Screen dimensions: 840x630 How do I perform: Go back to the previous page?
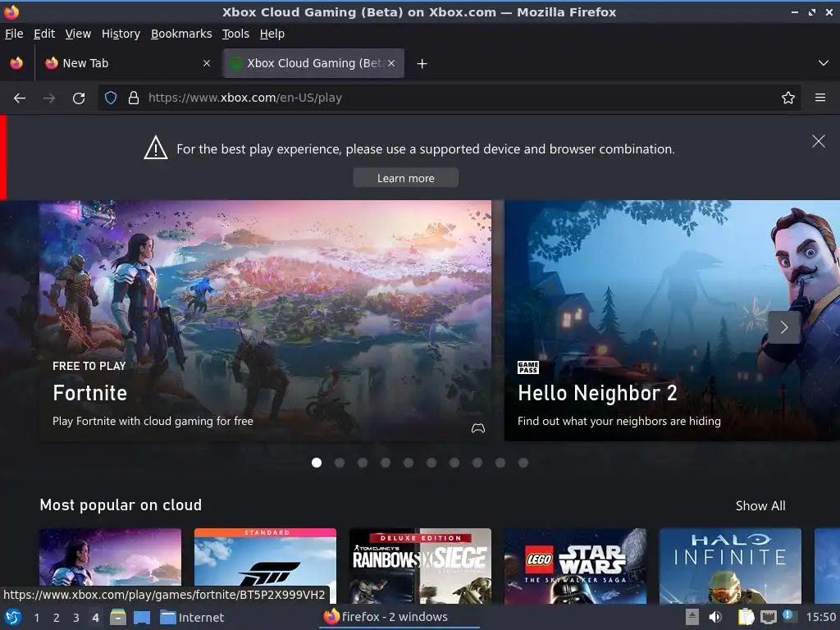pos(20,98)
